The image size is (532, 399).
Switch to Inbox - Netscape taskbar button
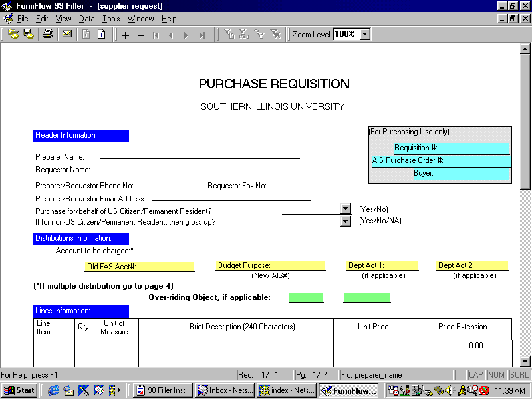224,390
